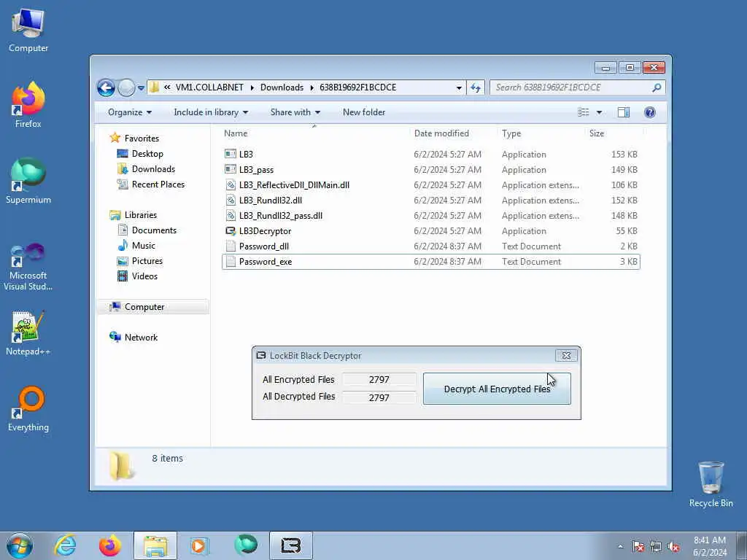747x560 pixels.
Task: Expand the breadcrumb arrow after VM1.COLLABNET
Action: (252, 87)
